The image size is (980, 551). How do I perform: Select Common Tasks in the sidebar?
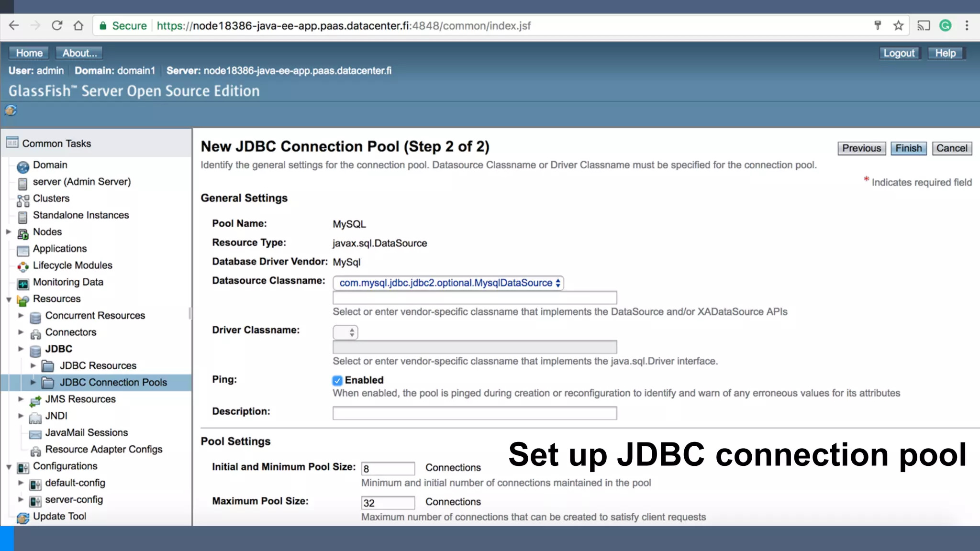tap(56, 143)
